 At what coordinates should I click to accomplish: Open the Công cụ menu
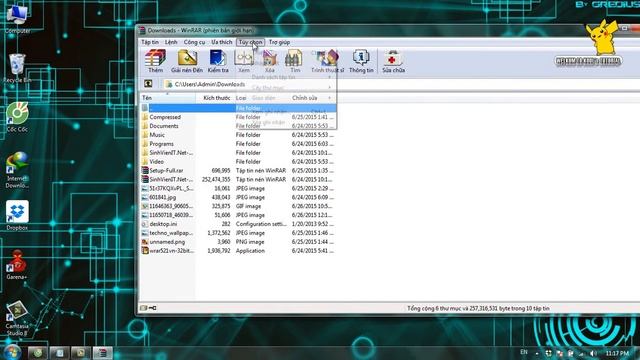[194, 42]
